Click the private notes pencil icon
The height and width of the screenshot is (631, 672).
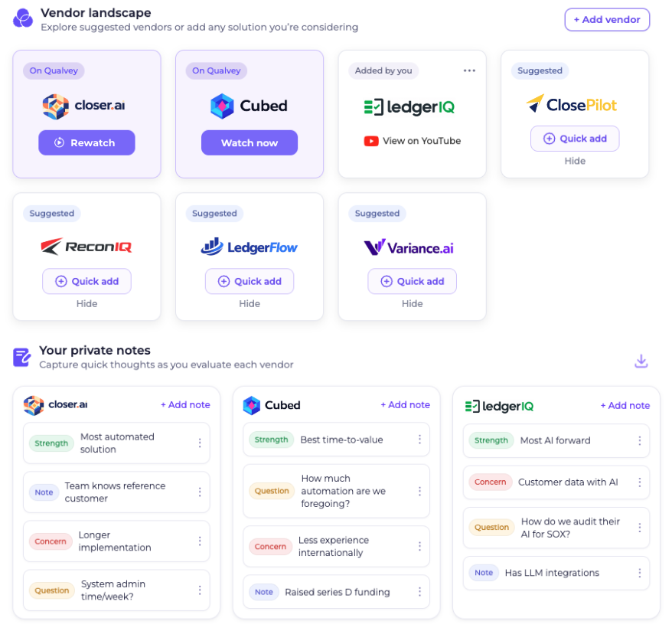(x=22, y=357)
